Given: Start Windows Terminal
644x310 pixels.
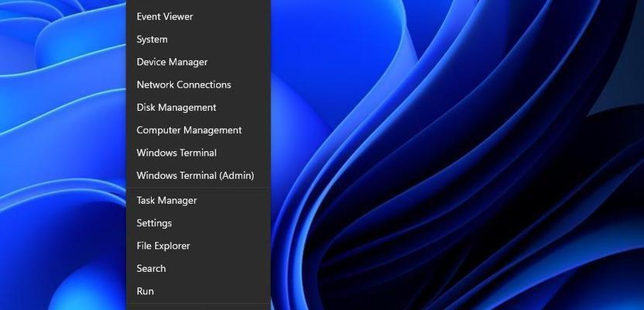Looking at the screenshot, I should pos(198,153).
